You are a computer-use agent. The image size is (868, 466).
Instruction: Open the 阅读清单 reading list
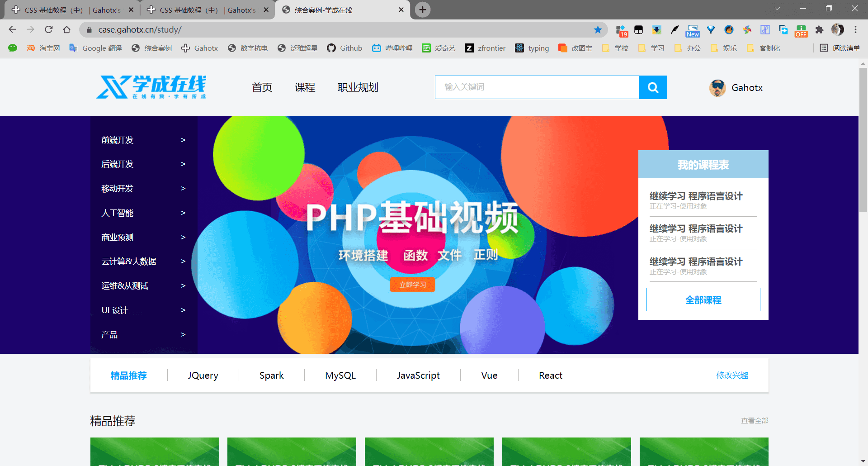coord(840,48)
